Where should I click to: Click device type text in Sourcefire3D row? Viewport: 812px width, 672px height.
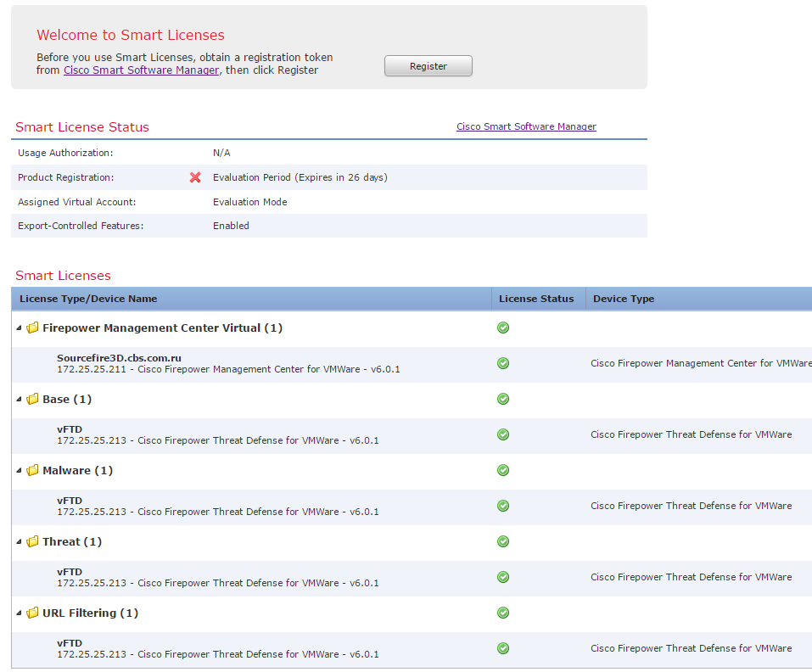(x=701, y=363)
